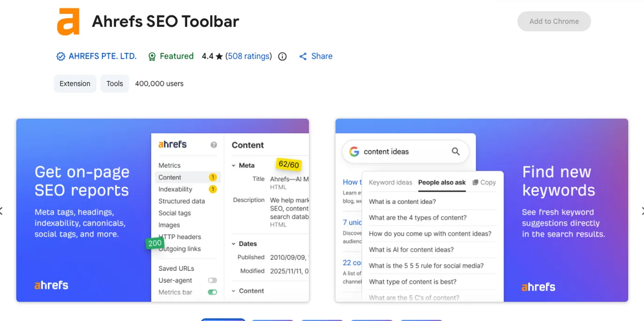Screen dimensions: 644x321
Task: Click 'What type of content is best?'
Action: coord(412,282)
